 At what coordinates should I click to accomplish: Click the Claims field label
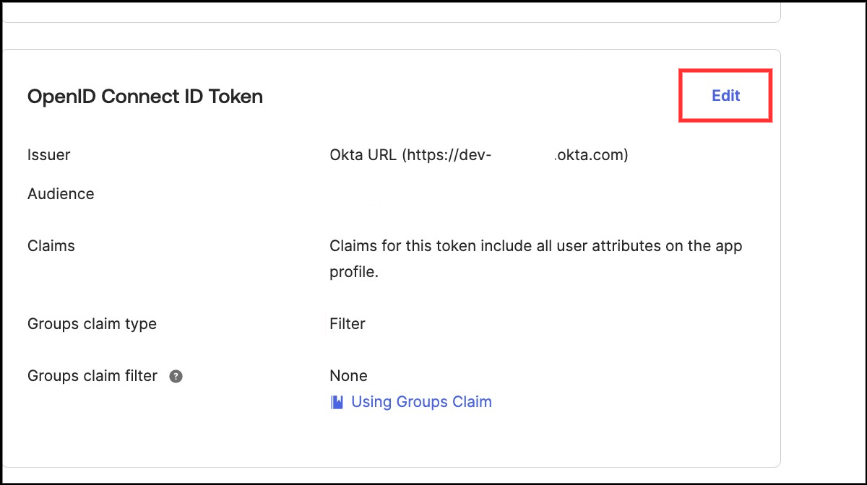click(x=51, y=245)
